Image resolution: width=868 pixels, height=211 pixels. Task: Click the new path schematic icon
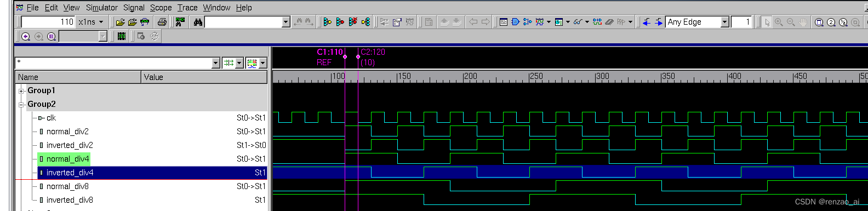point(527,22)
